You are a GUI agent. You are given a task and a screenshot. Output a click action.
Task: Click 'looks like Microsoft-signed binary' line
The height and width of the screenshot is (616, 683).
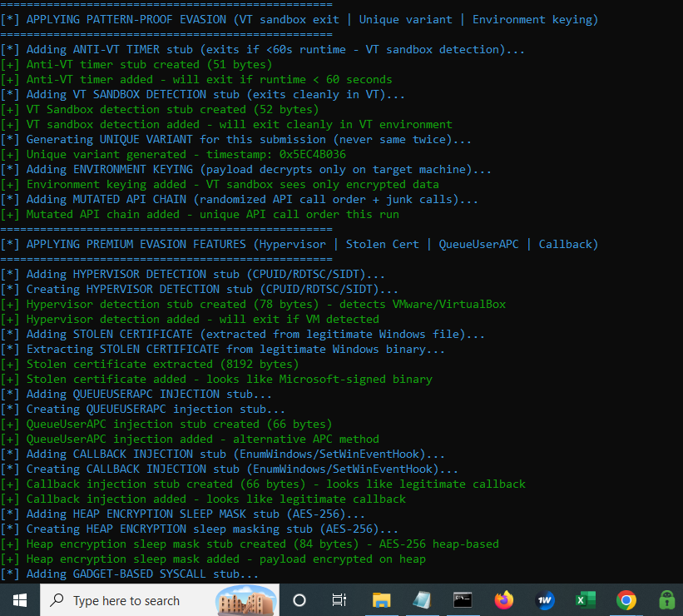[x=216, y=380]
